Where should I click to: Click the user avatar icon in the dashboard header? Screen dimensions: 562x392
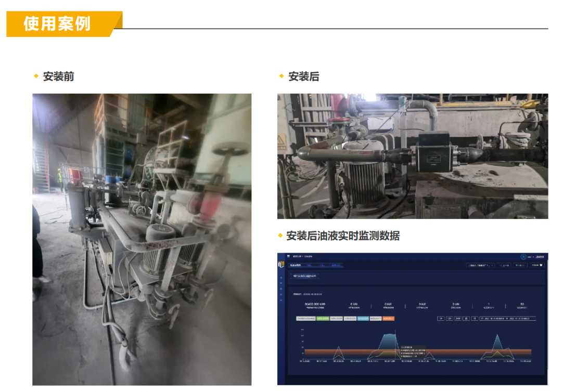click(523, 257)
